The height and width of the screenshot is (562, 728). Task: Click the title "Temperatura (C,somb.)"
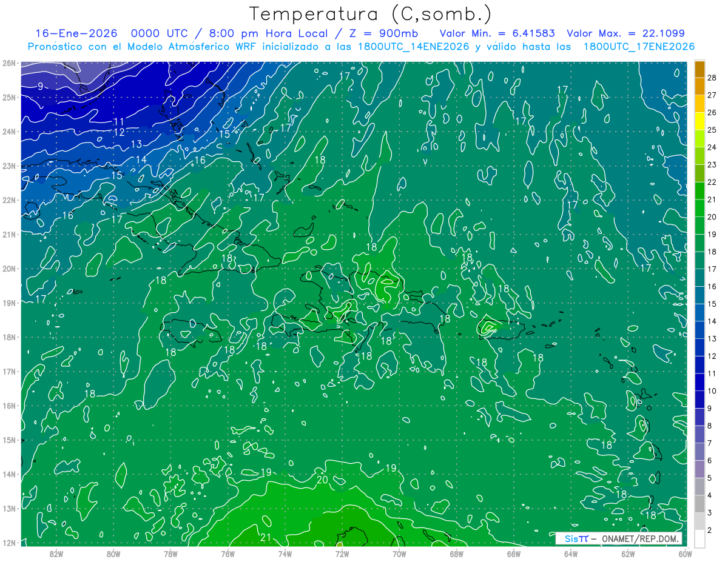pyautogui.click(x=371, y=14)
